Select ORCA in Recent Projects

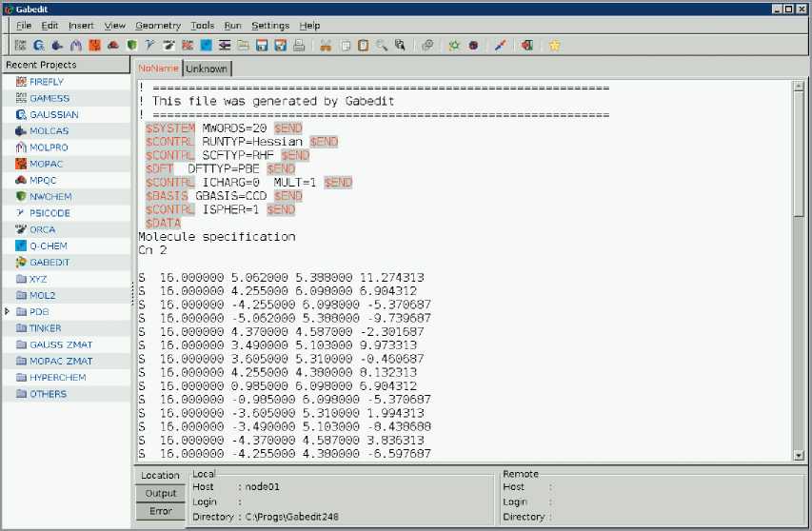[x=67, y=229]
